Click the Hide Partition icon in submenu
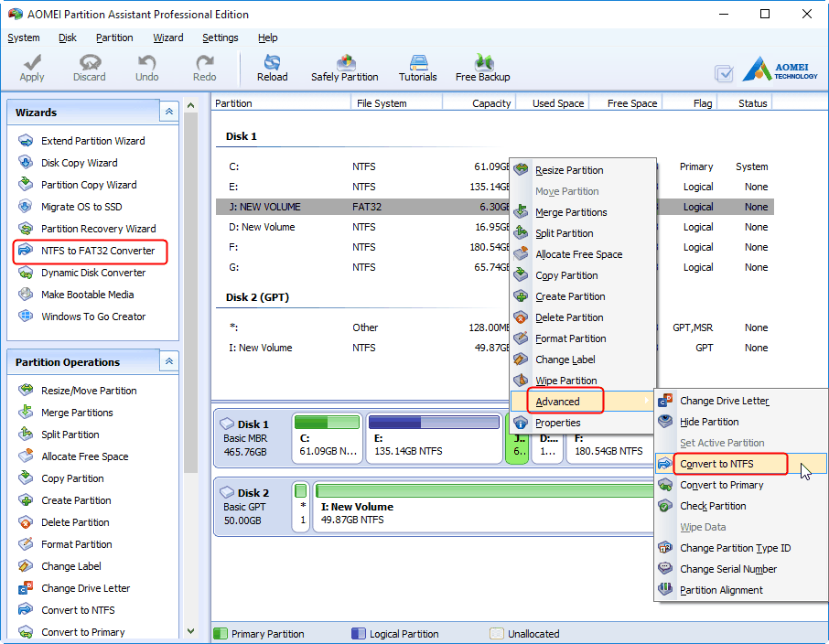Viewport: 829px width, 644px height. pos(665,422)
